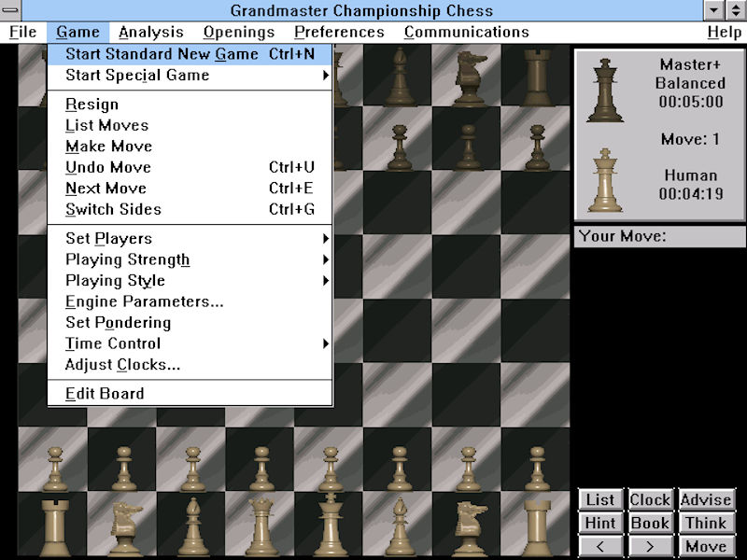Click the white pawn on a2

coord(55,469)
